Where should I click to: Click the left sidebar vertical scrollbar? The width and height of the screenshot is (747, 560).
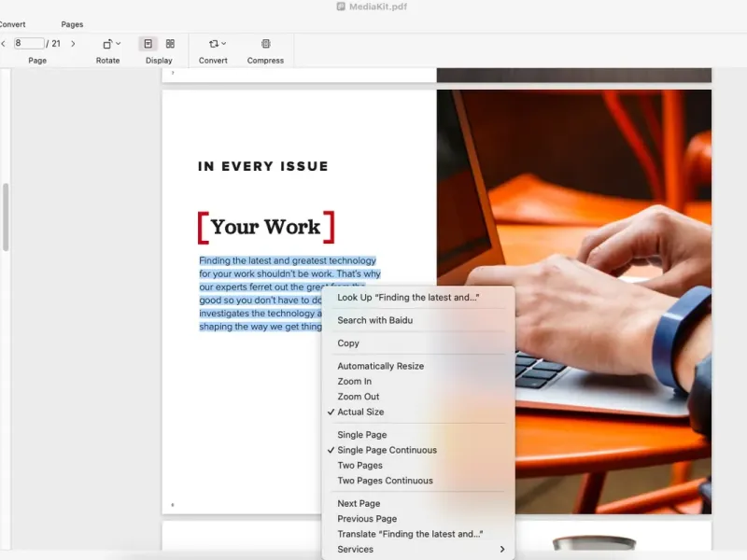point(6,217)
